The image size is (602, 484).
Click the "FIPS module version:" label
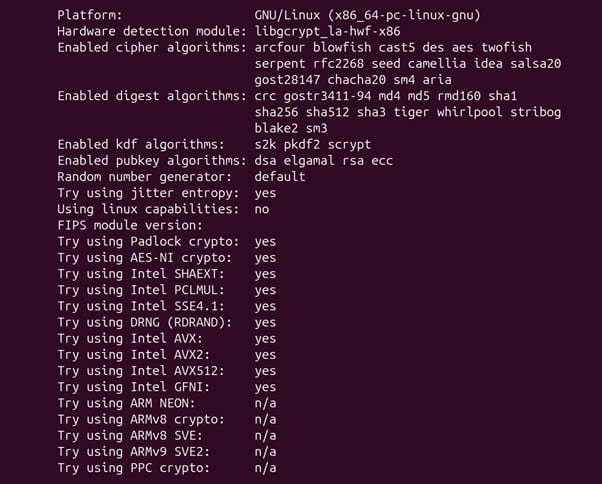(130, 225)
